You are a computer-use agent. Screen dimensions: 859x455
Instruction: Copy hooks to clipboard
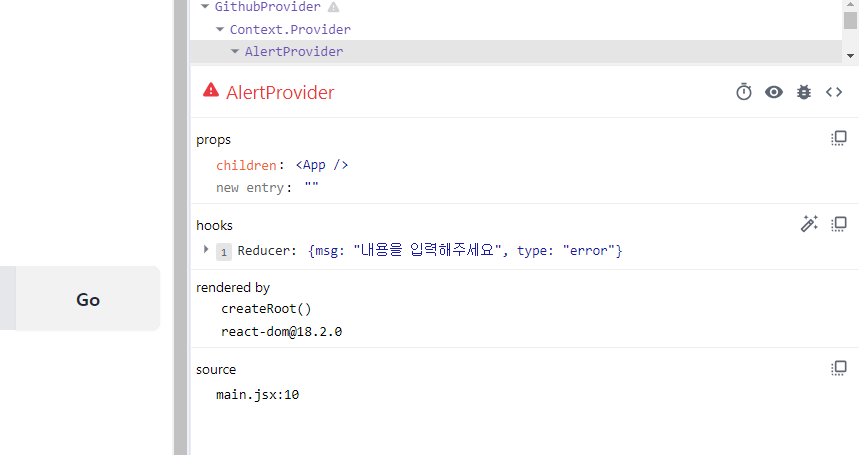pyautogui.click(x=839, y=223)
